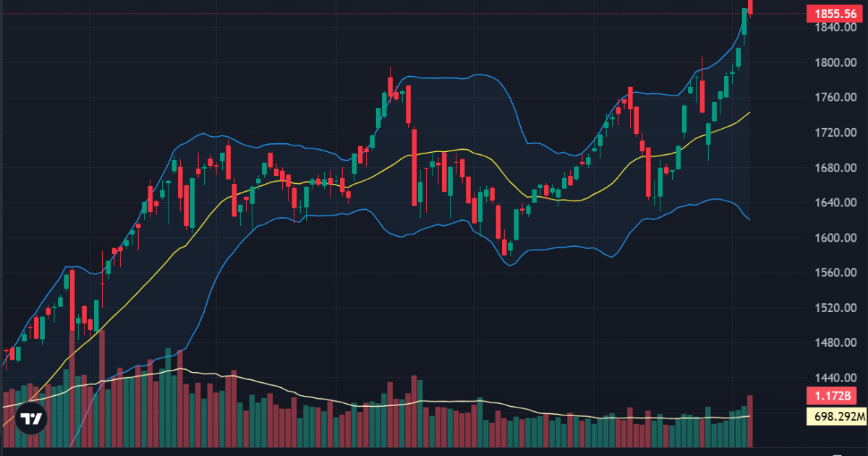Click the 1440.00 price axis label
Screen dimensions: 868x456
(x=835, y=379)
